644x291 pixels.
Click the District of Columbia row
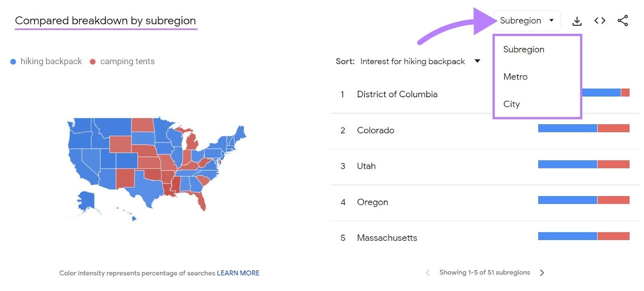point(397,94)
